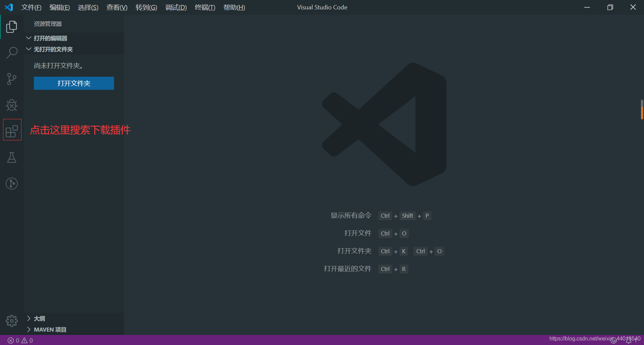Image resolution: width=644 pixels, height=345 pixels.
Task: Expand the 大纲 outline section
Action: point(74,319)
